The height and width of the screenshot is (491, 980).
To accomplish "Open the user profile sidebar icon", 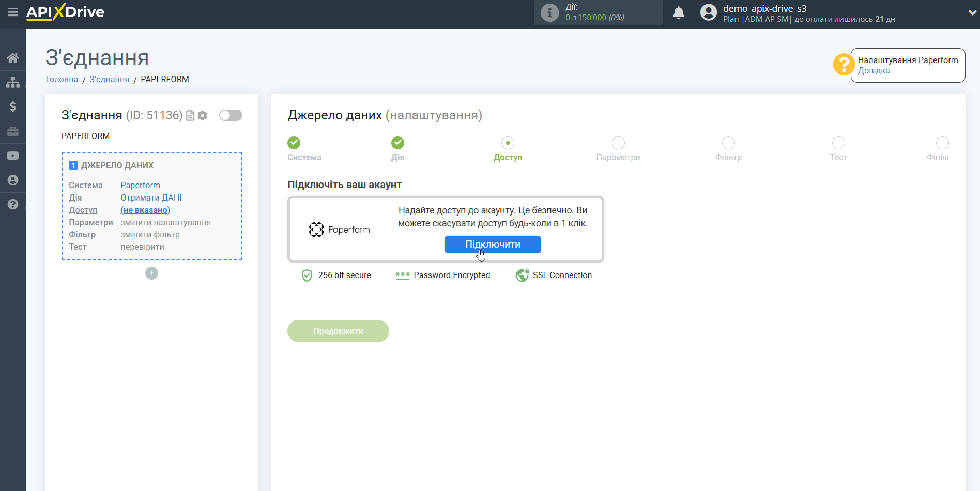I will [x=13, y=180].
